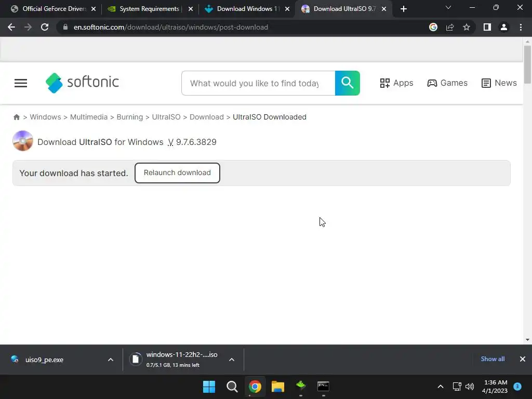
Task: Go to Download breadcrumb link
Action: [x=207, y=117]
